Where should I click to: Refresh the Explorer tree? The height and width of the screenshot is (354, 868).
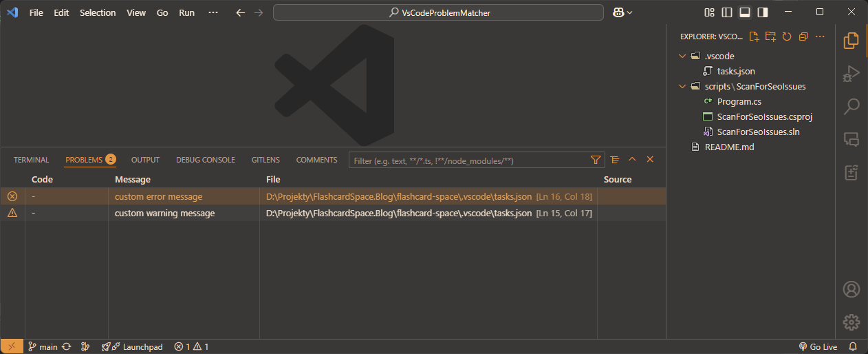coord(787,37)
